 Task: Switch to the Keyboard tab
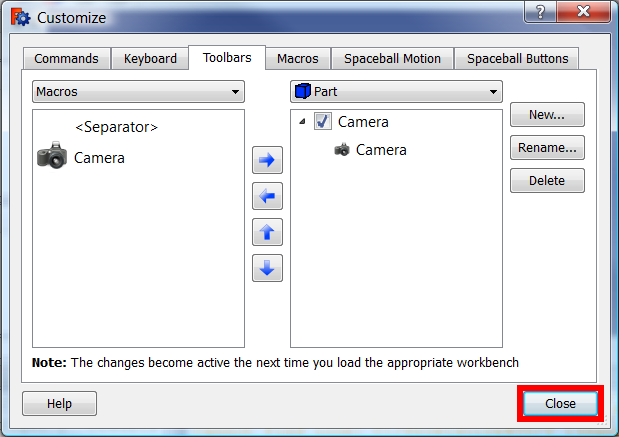[150, 58]
